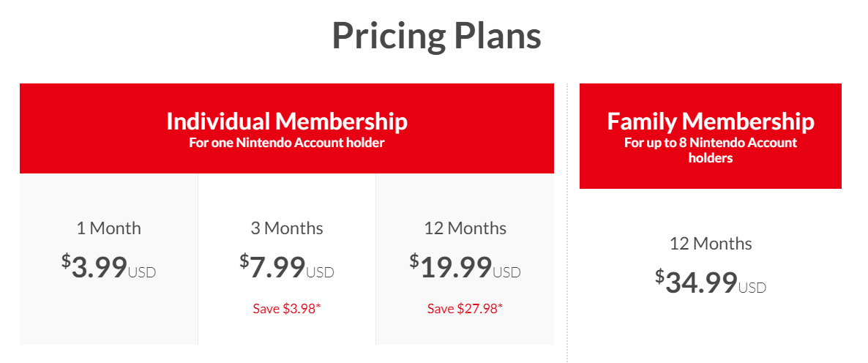868x363 pixels.
Task: Click the $19.99 USD price
Action: (x=465, y=267)
